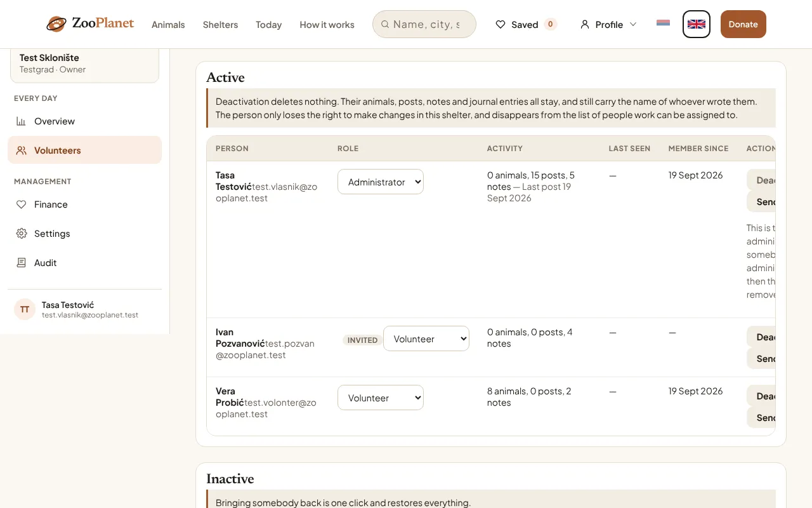Switch language with the Serbian flag
The image size is (812, 508).
click(663, 23)
